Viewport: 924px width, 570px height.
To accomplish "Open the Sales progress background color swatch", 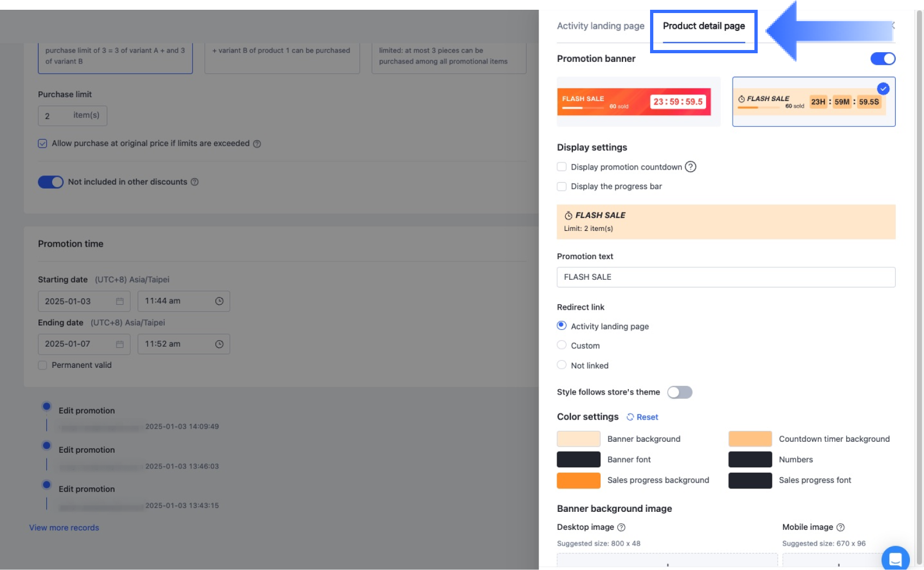I will pos(578,480).
